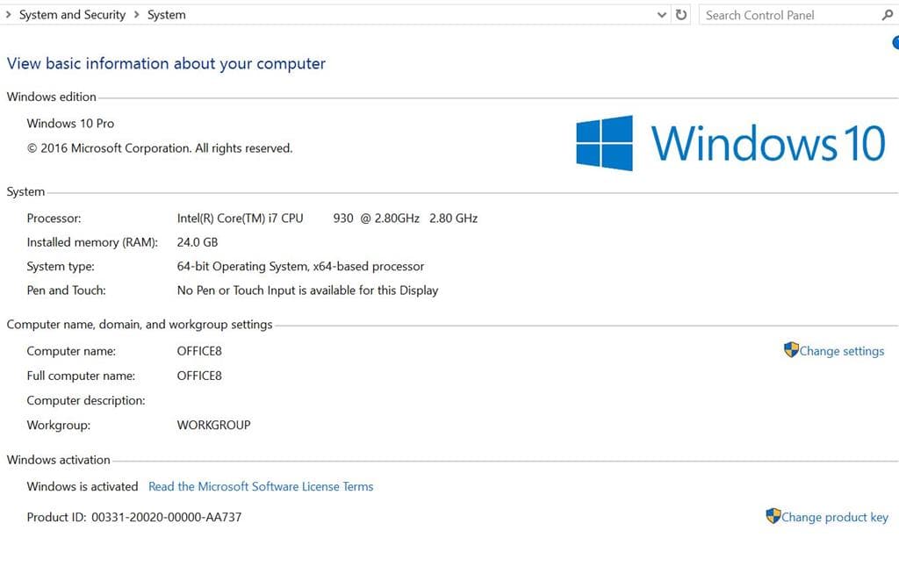Viewport: 899px width, 588px height.
Task: Click the shield icon beside Change settings
Action: [x=791, y=349]
